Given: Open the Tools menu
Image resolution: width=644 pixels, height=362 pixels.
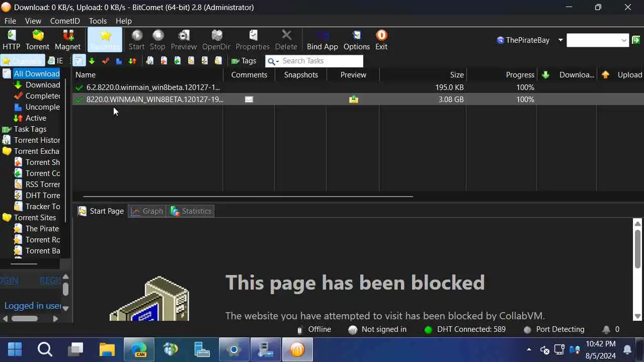Looking at the screenshot, I should pos(98,21).
